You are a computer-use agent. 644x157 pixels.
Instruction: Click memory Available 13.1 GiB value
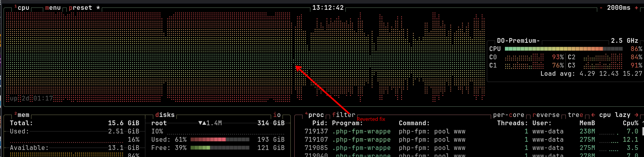(x=124, y=148)
